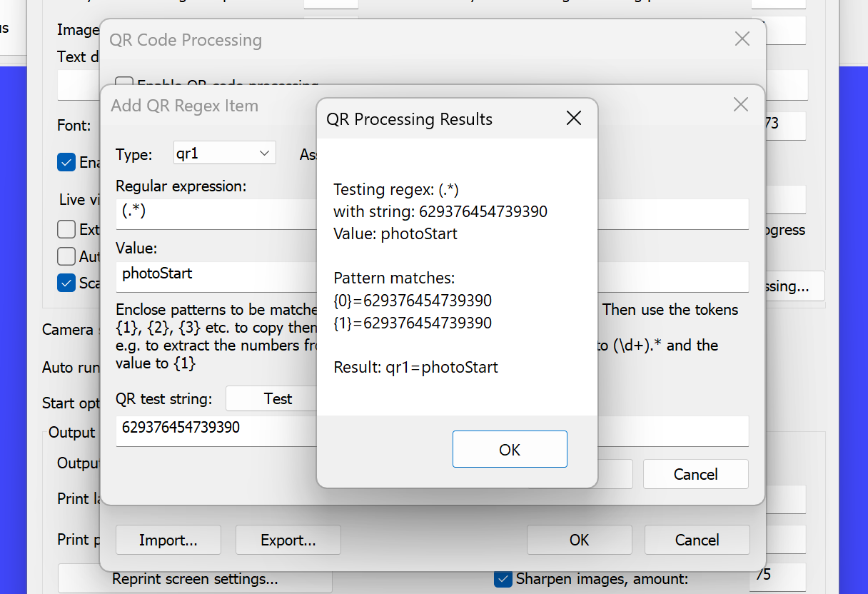Click the Regular expression input field
Viewport: 868px width, 594px height.
click(214, 213)
